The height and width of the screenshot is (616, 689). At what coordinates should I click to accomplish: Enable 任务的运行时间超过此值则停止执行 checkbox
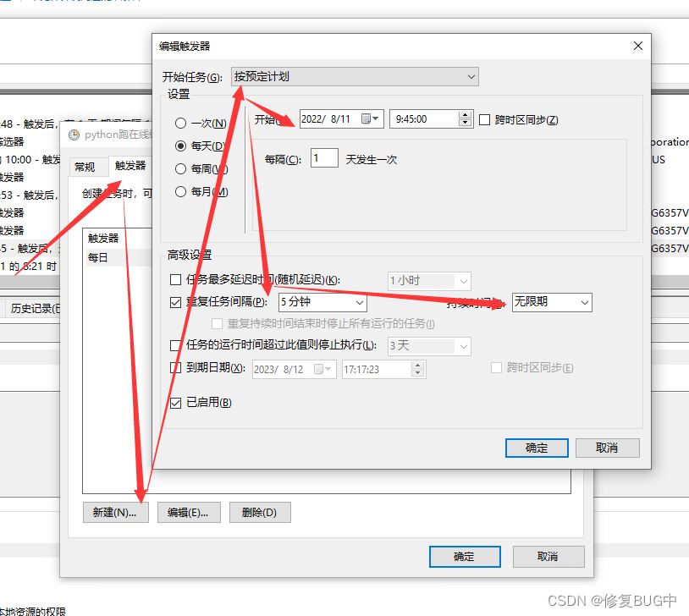175,345
